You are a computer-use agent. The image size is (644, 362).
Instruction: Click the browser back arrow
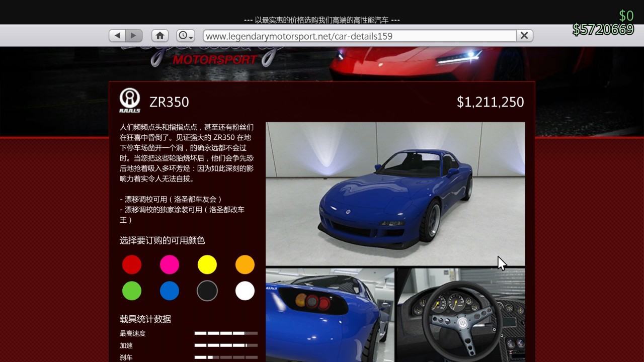[x=117, y=36]
